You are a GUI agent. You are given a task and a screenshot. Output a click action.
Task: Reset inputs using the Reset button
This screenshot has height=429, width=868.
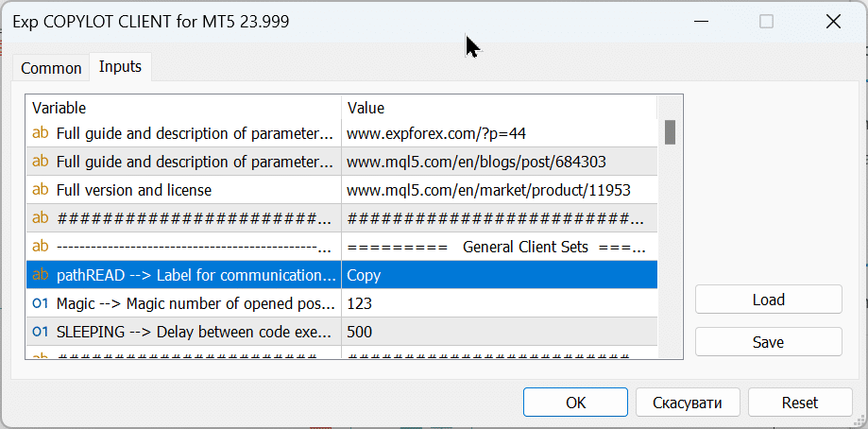(799, 402)
